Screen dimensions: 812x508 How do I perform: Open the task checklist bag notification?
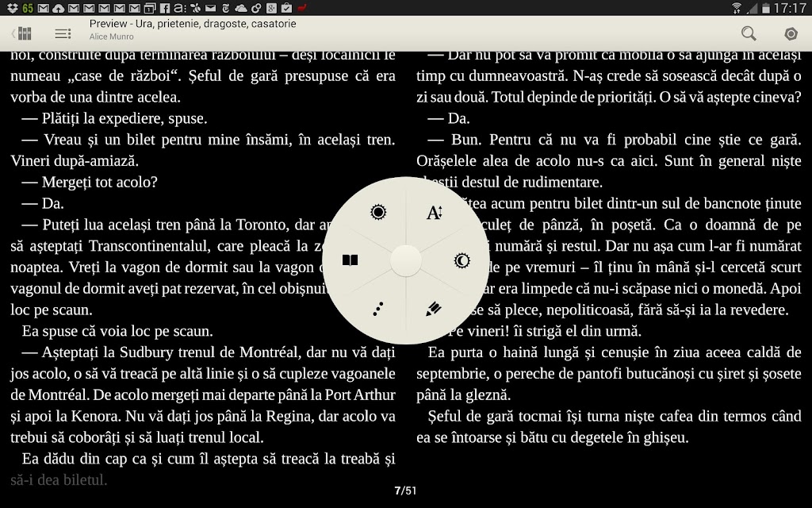(286, 8)
